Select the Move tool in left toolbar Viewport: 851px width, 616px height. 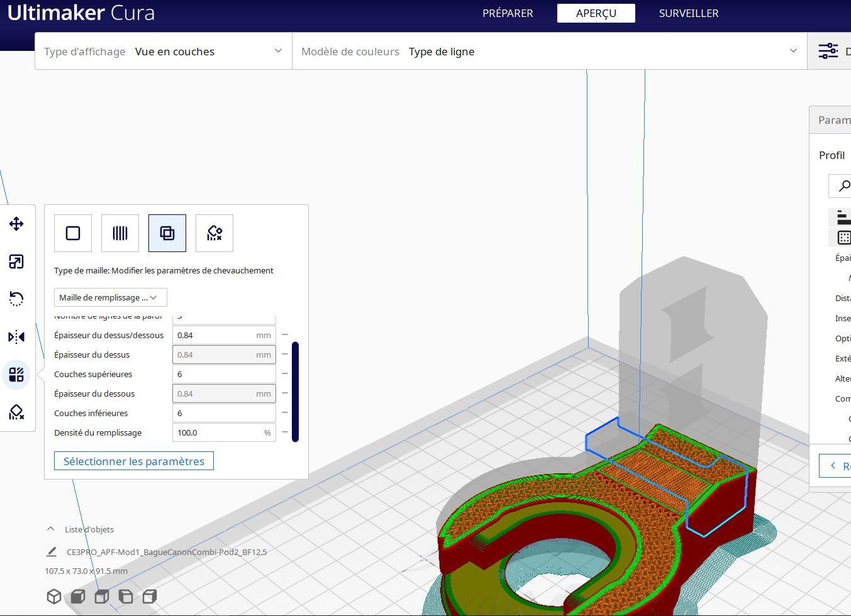coord(16,224)
